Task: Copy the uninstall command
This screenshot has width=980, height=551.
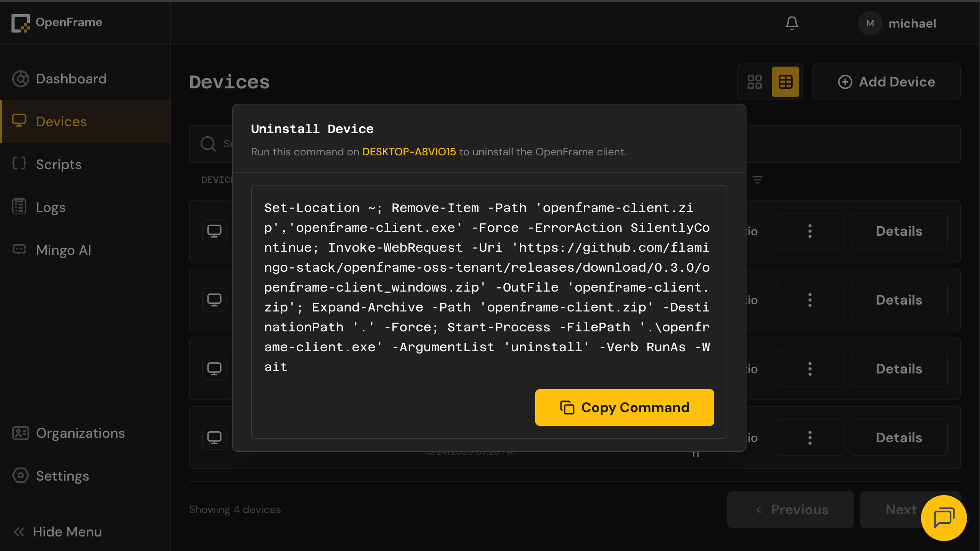Action: point(624,408)
